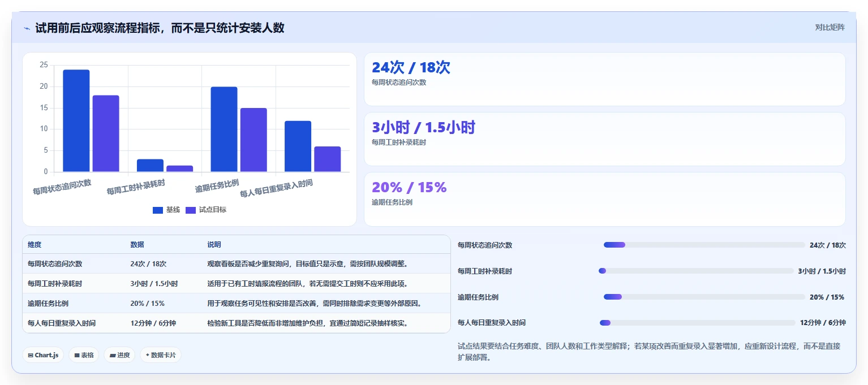Viewport: 868px width, 385px height.
Task: Click table cell 12分钟 / 6分钟
Action: tap(153, 323)
